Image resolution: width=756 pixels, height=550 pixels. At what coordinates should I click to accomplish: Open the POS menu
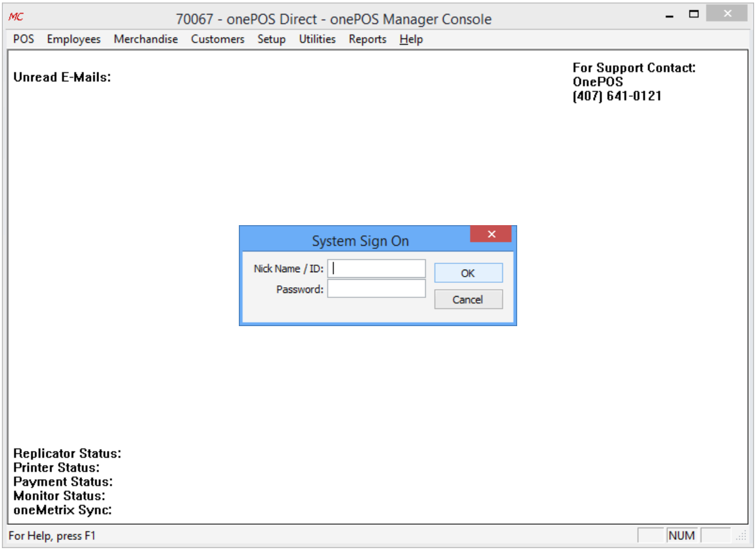tap(24, 39)
